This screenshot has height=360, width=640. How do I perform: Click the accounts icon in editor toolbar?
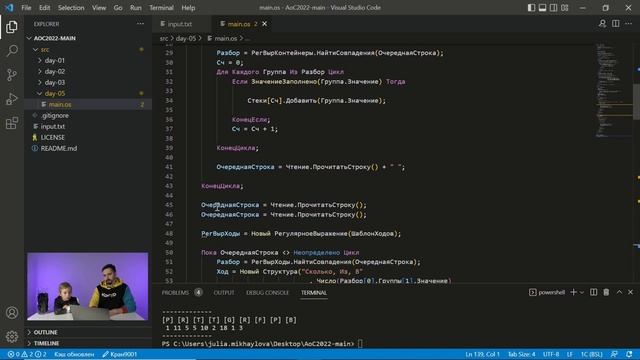point(602,24)
